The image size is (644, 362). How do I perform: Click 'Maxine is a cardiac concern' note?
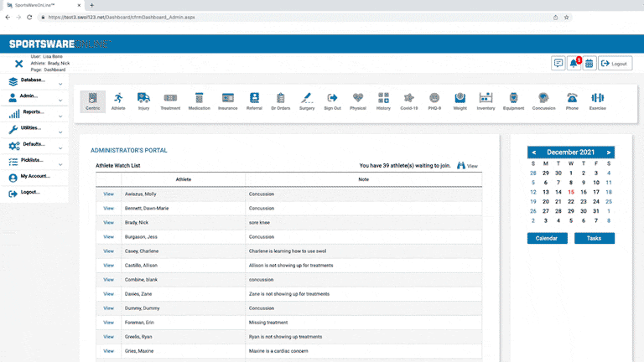click(x=278, y=351)
